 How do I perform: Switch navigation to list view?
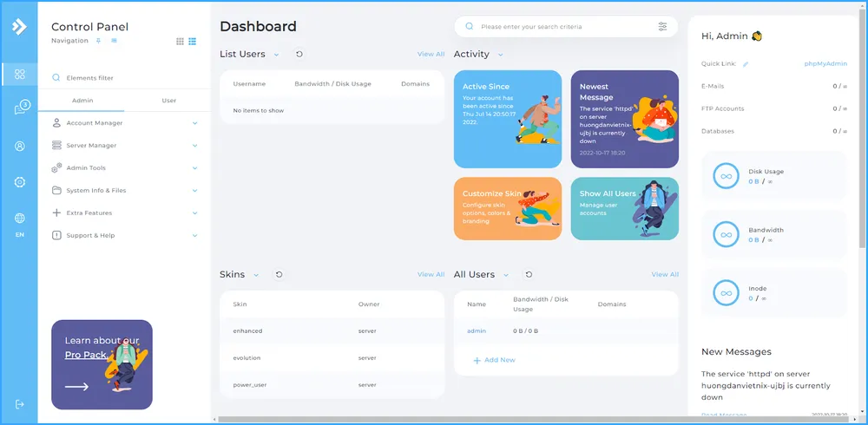click(x=192, y=41)
